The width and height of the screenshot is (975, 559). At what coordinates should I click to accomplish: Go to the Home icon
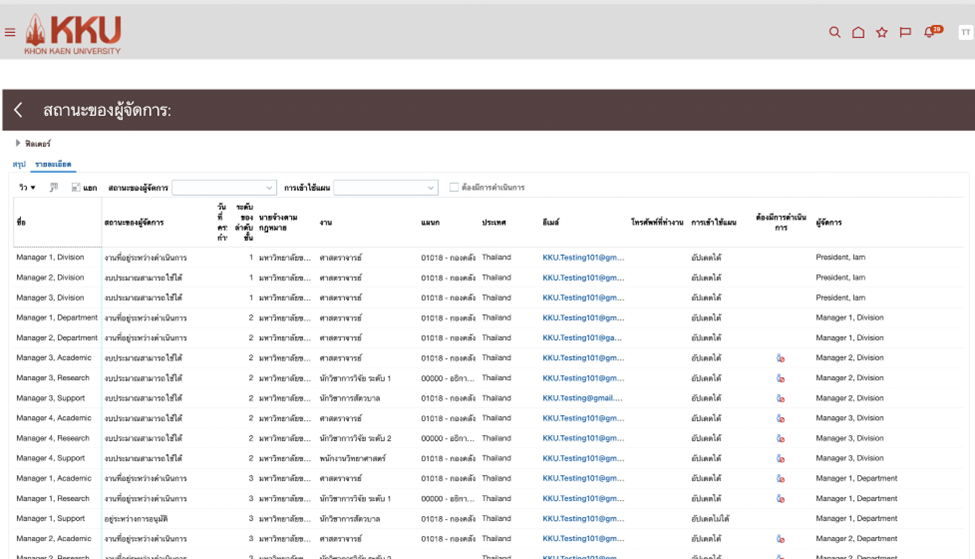858,32
